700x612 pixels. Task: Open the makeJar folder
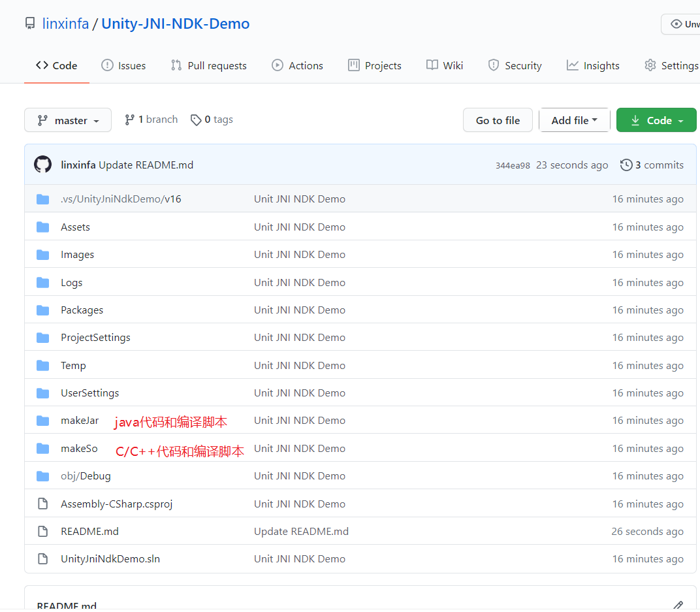[x=80, y=421]
